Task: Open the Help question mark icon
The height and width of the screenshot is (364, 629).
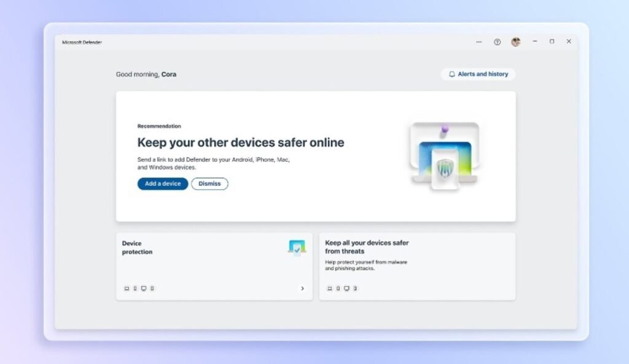Action: (x=497, y=42)
